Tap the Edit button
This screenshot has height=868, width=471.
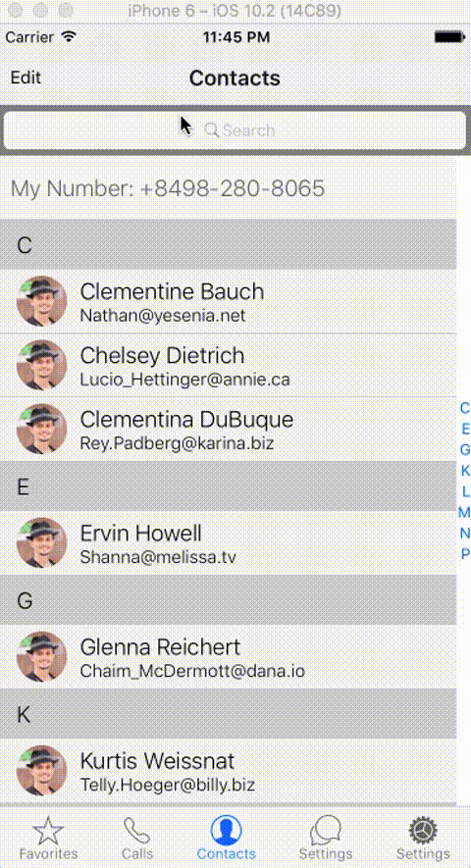tap(26, 77)
